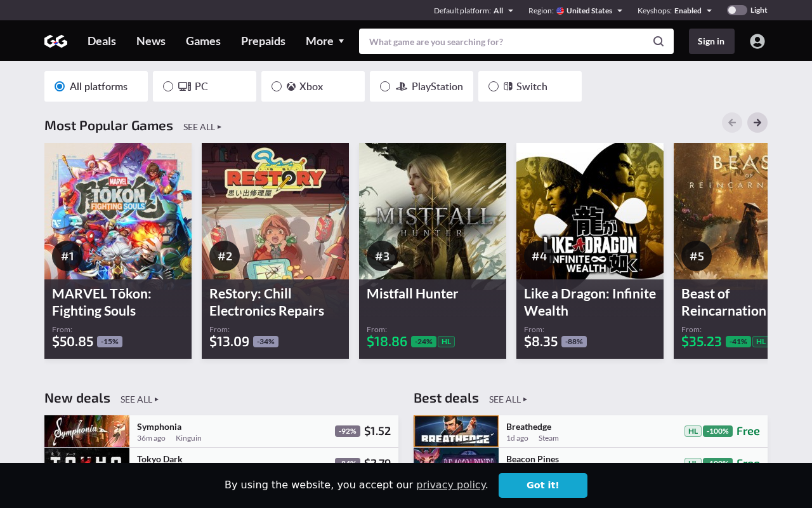Click the Steam shop name under Breathedge

point(549,438)
